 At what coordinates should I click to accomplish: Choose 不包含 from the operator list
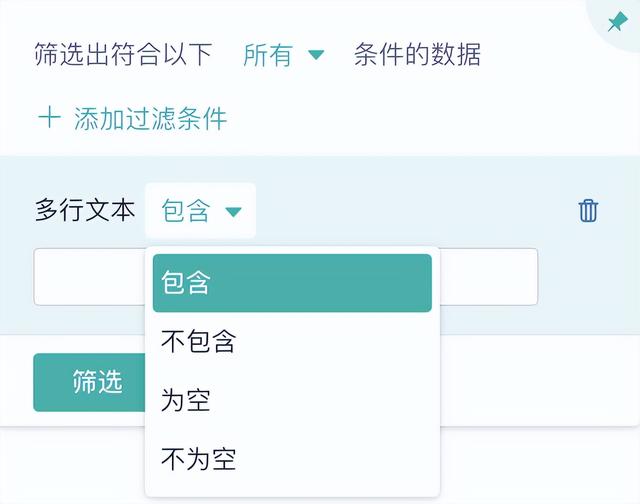pos(198,342)
